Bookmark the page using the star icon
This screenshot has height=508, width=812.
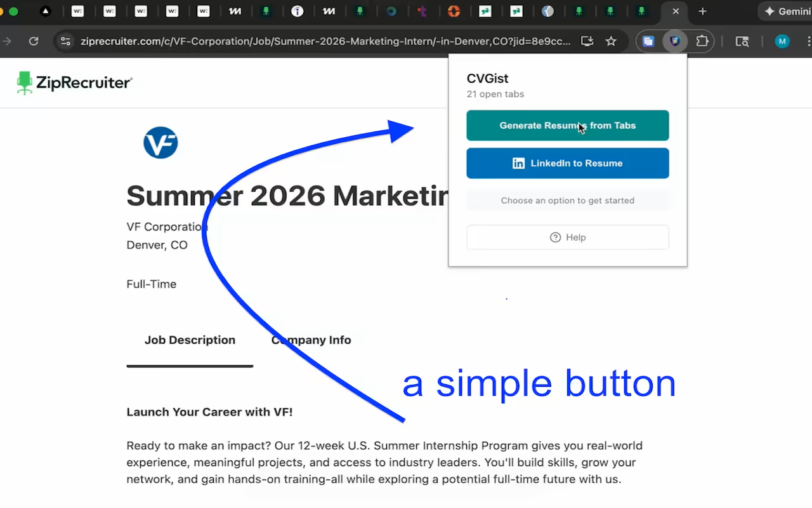coord(610,41)
